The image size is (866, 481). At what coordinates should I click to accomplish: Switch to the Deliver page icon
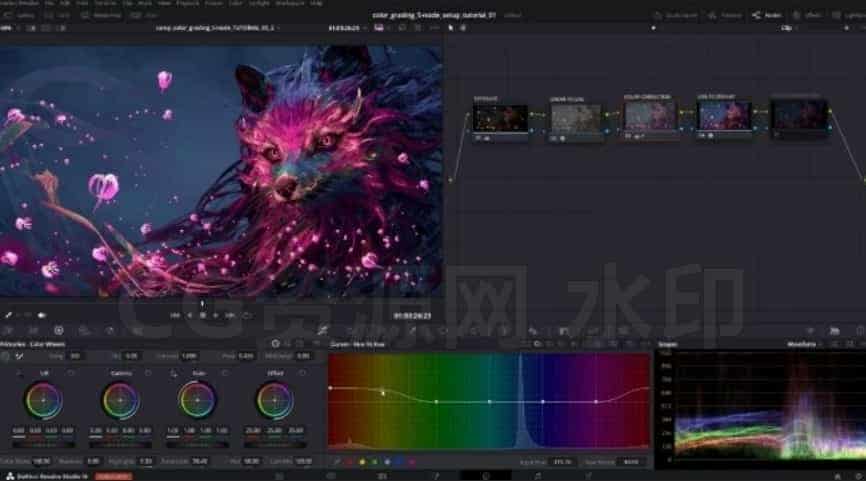coord(589,475)
